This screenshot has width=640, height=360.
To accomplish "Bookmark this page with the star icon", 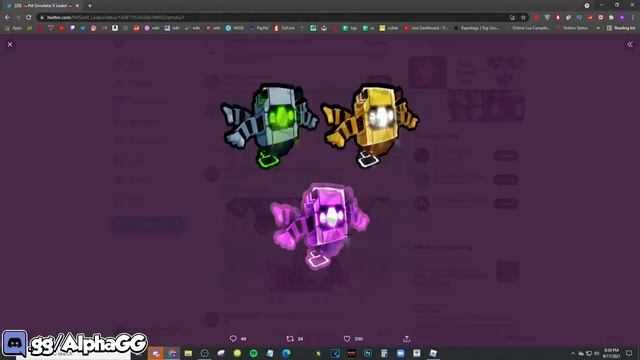I will pos(523,18).
